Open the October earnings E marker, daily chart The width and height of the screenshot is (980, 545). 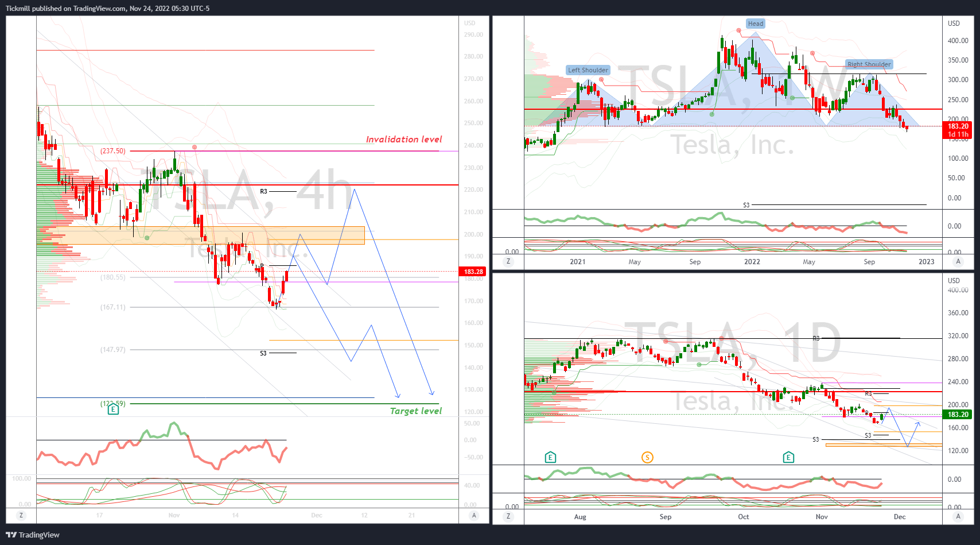(788, 457)
